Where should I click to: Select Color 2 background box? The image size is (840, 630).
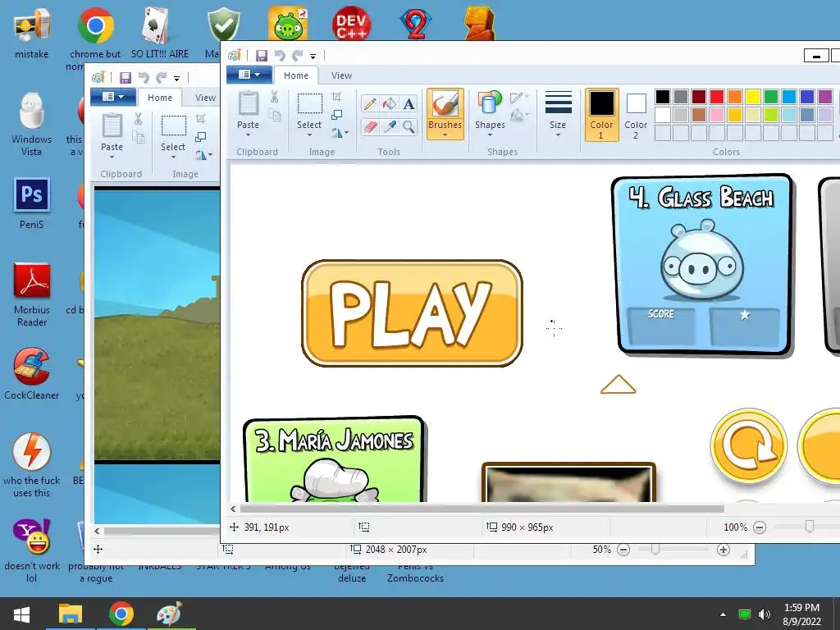click(636, 115)
